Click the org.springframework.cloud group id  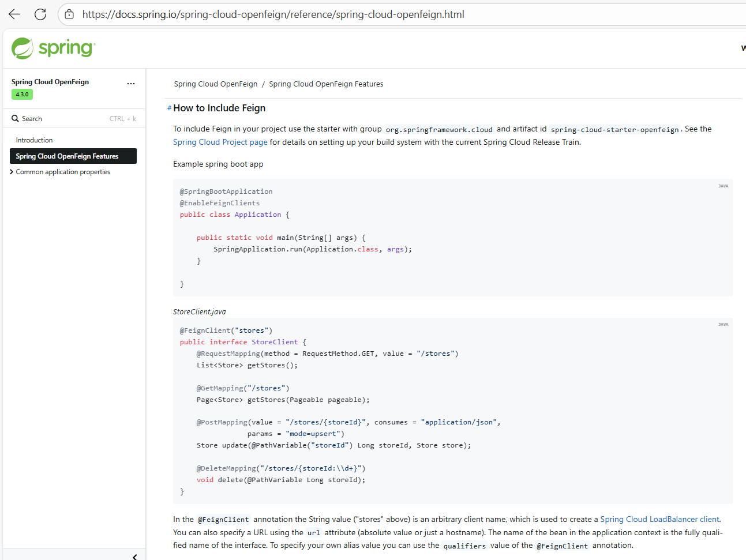(439, 130)
